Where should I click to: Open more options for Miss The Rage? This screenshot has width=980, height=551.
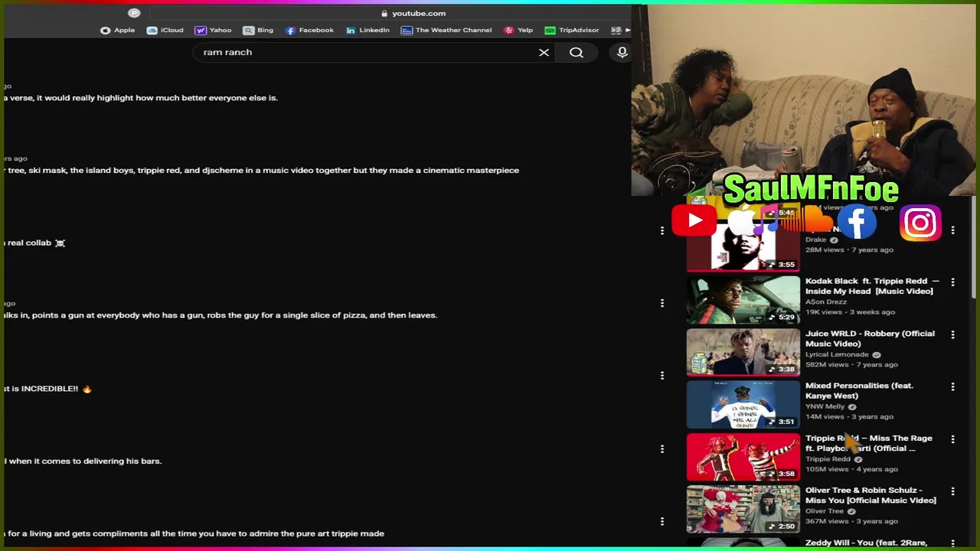952,439
